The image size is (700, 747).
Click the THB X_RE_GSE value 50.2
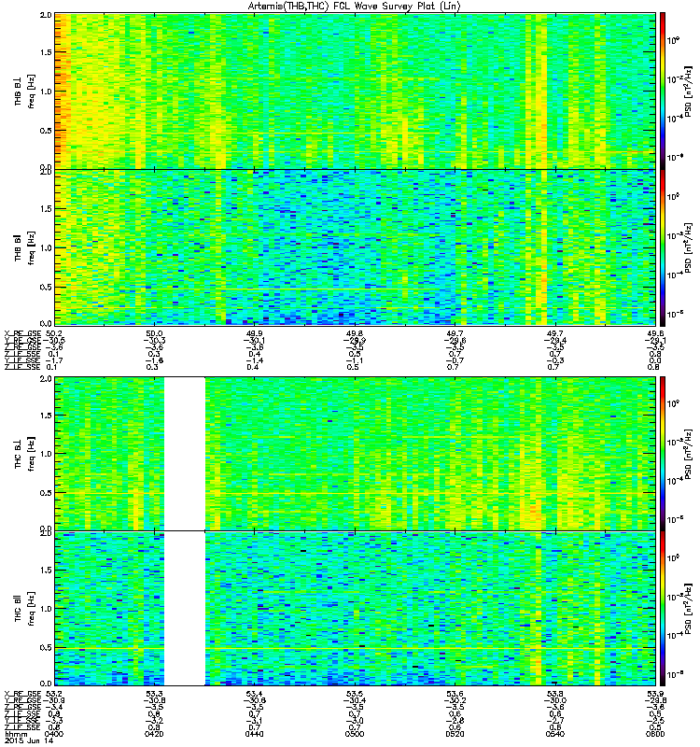tap(54, 333)
